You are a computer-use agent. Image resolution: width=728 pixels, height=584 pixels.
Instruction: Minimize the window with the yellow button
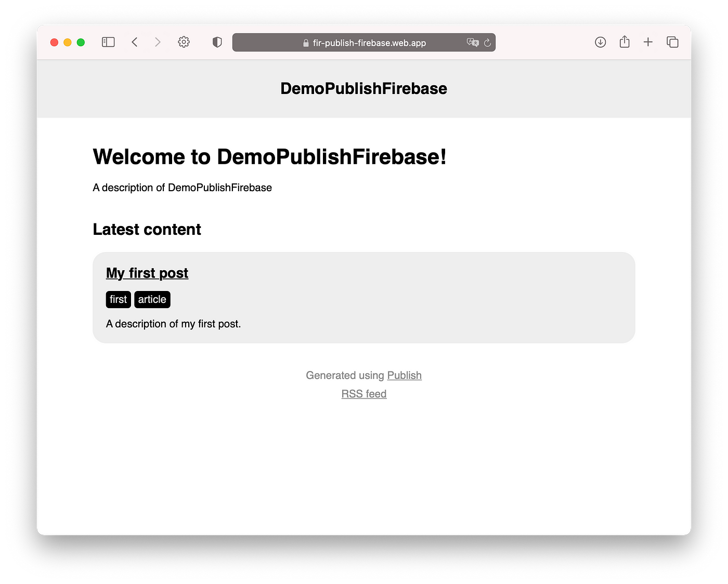pyautogui.click(x=68, y=42)
